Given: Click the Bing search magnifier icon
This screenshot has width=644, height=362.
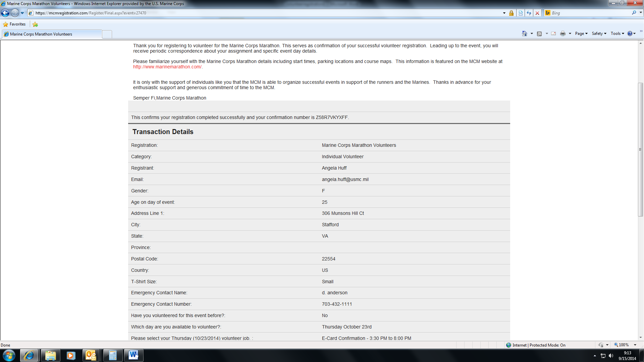Looking at the screenshot, I should (634, 13).
